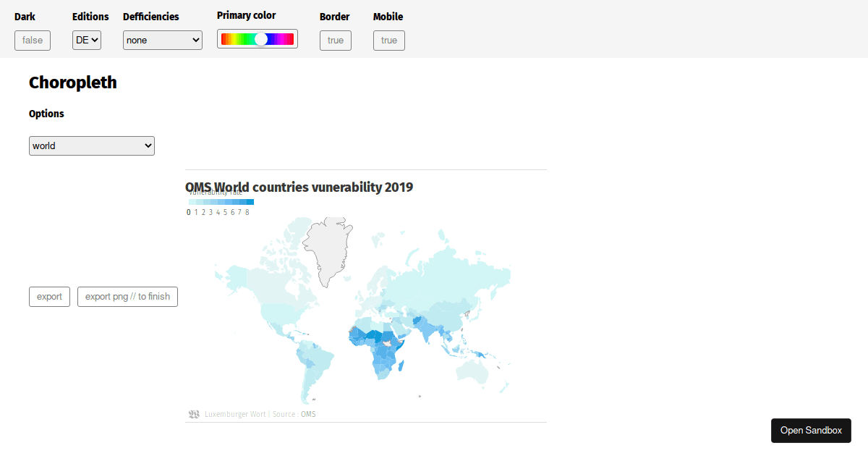
Task: Click the Luxemburger Wort logo icon
Action: coord(194,413)
